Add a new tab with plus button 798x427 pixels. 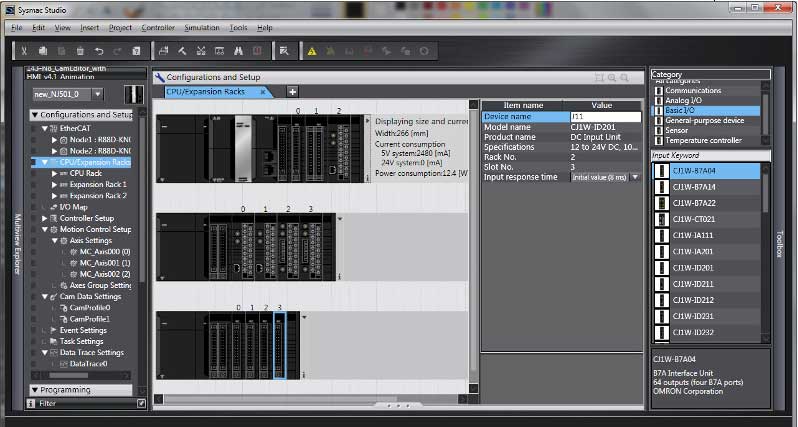[x=293, y=92]
